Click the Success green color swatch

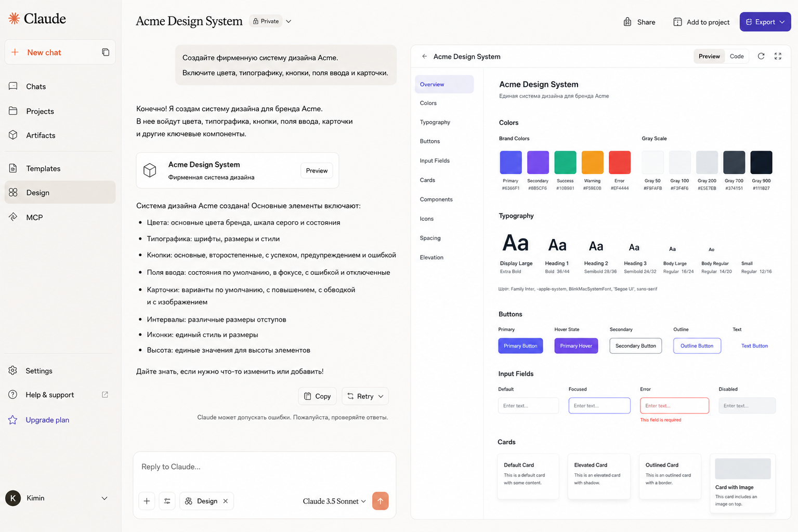click(565, 162)
